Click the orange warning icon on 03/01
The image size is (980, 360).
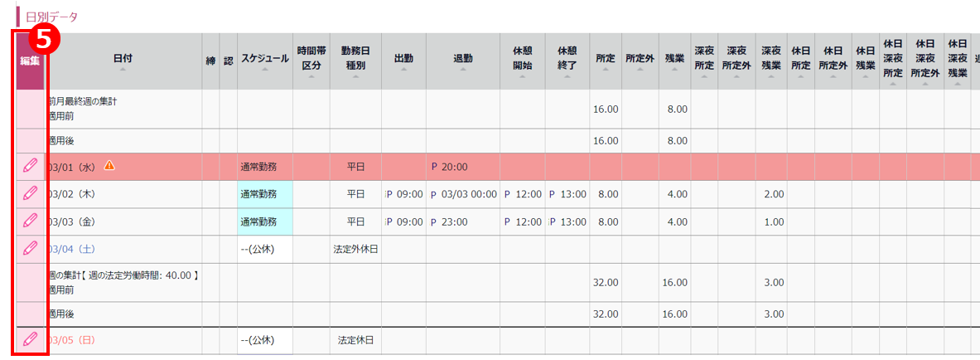(109, 165)
